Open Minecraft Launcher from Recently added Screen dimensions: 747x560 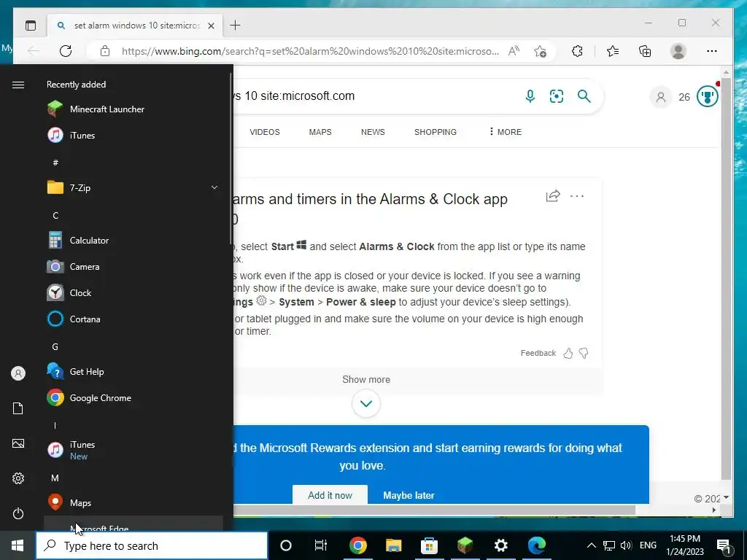coord(133,109)
